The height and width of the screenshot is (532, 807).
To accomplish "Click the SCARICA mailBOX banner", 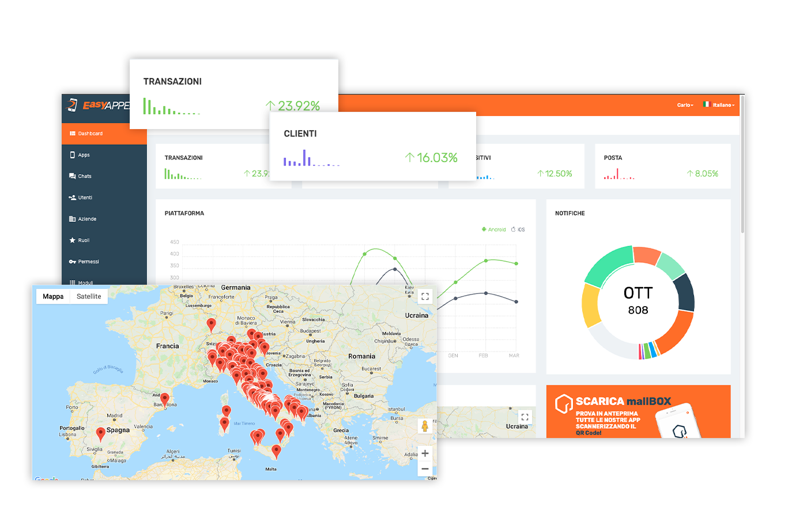I will pos(638,412).
